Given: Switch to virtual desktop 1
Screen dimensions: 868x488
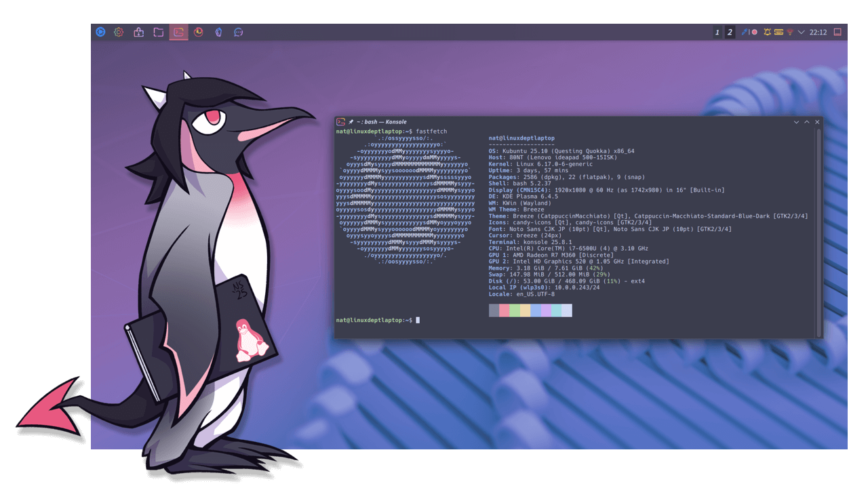Looking at the screenshot, I should tap(717, 32).
